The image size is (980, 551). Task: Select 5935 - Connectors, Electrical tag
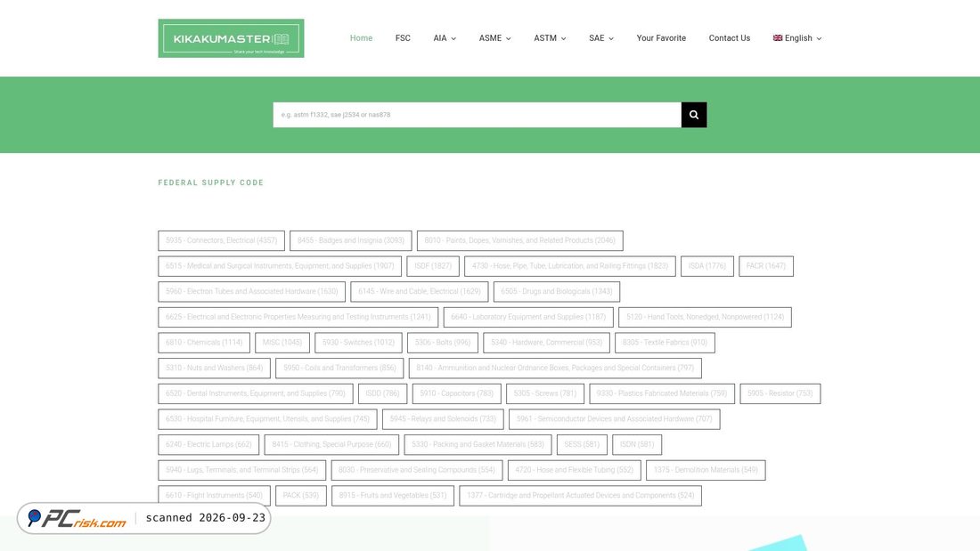(221, 240)
